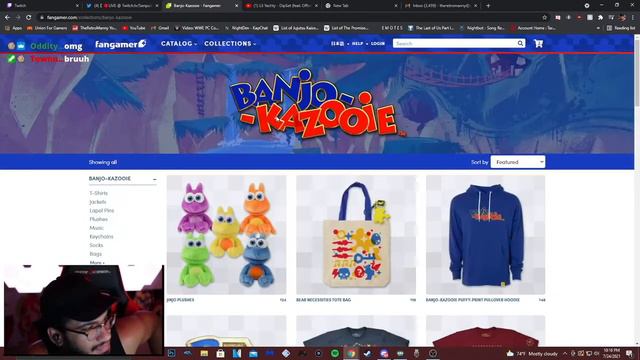Viewport: 640px width, 360px height.
Task: Filter by Socks category
Action: click(96, 245)
